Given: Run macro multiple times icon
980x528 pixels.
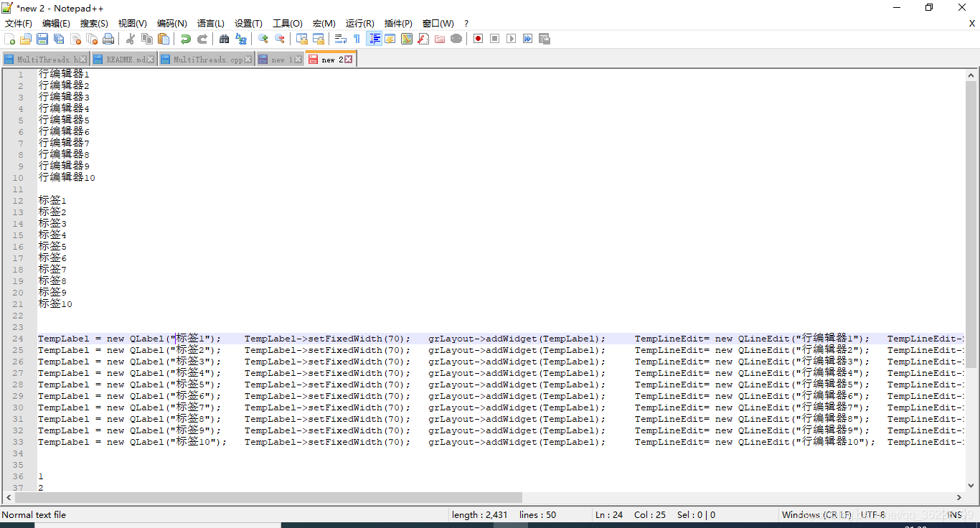Looking at the screenshot, I should pos(527,39).
